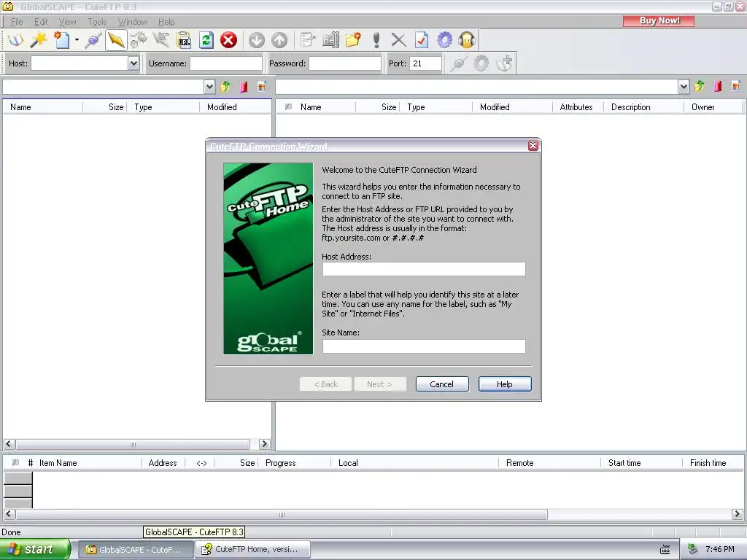Open the Help menu
The height and width of the screenshot is (560, 747).
tap(166, 22)
